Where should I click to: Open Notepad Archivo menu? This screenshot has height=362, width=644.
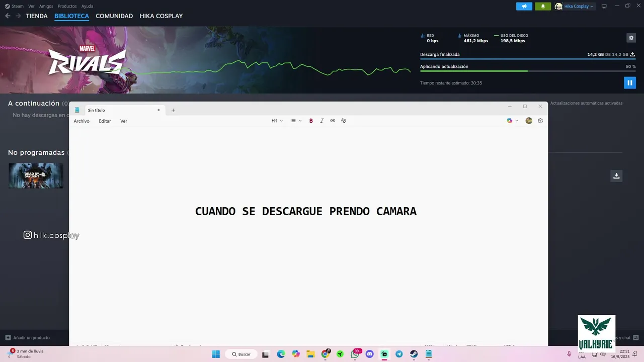click(82, 121)
